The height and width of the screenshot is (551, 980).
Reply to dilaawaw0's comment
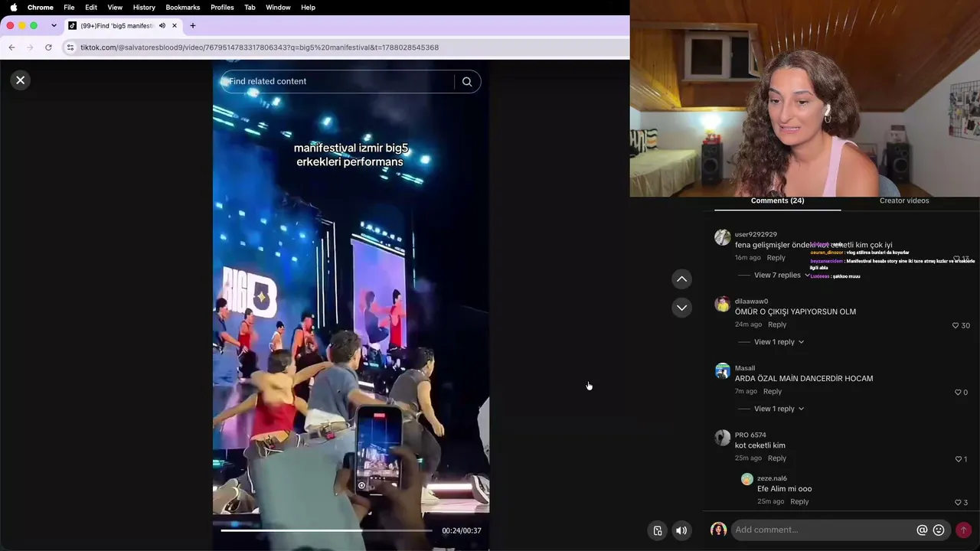777,324
